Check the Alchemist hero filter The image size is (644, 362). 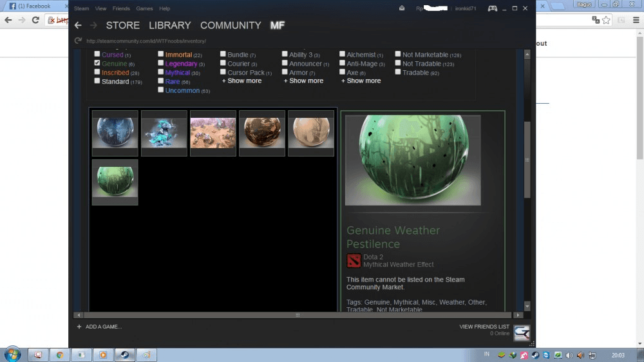tap(342, 54)
